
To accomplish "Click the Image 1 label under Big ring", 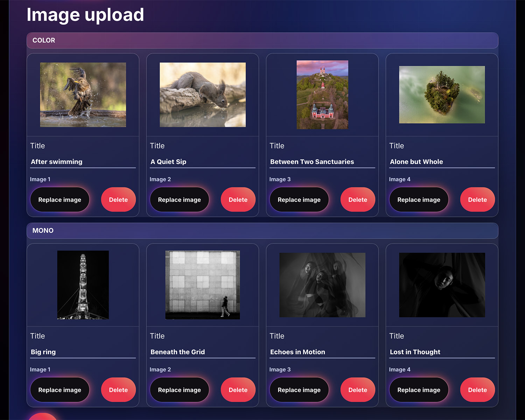I will point(40,370).
